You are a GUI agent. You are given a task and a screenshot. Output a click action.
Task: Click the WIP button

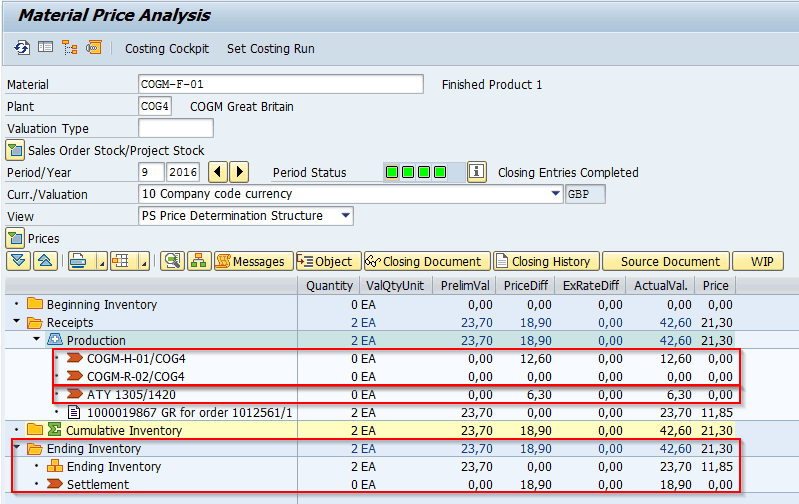coord(758,261)
